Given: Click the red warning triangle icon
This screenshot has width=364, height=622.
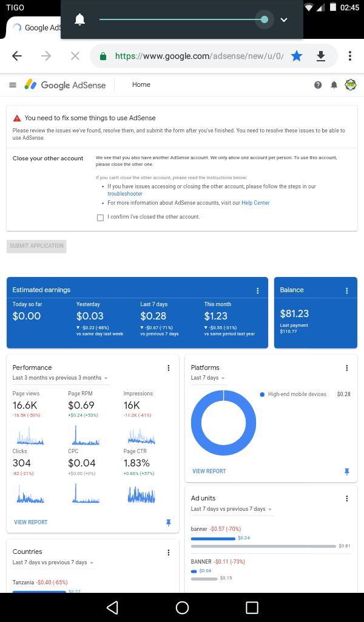Looking at the screenshot, I should coord(17,118).
